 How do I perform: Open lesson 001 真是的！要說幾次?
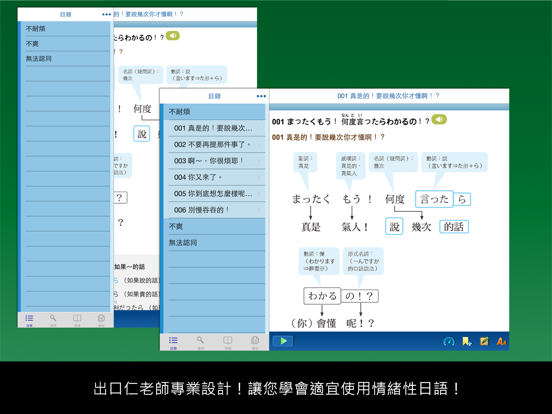click(x=214, y=128)
